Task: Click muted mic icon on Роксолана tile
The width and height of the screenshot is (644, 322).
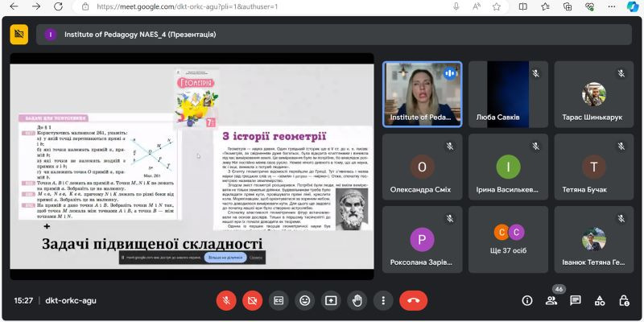Action: click(x=450, y=219)
